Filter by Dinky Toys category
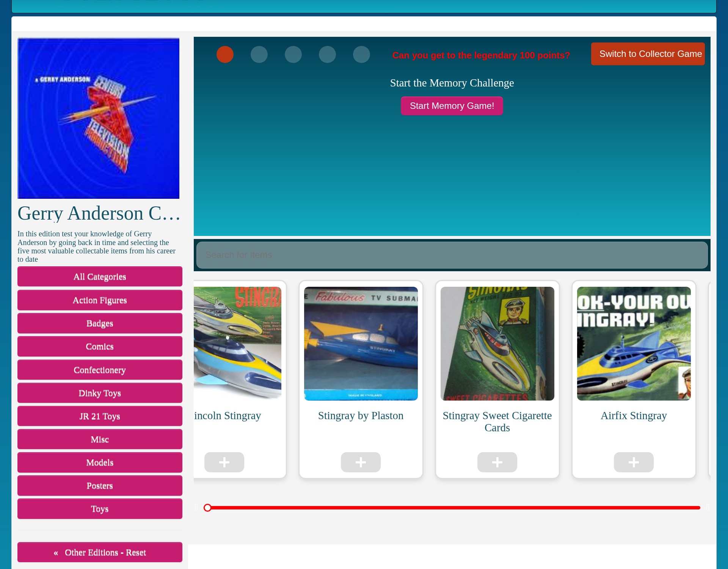Viewport: 728px width, 569px height. tap(100, 393)
